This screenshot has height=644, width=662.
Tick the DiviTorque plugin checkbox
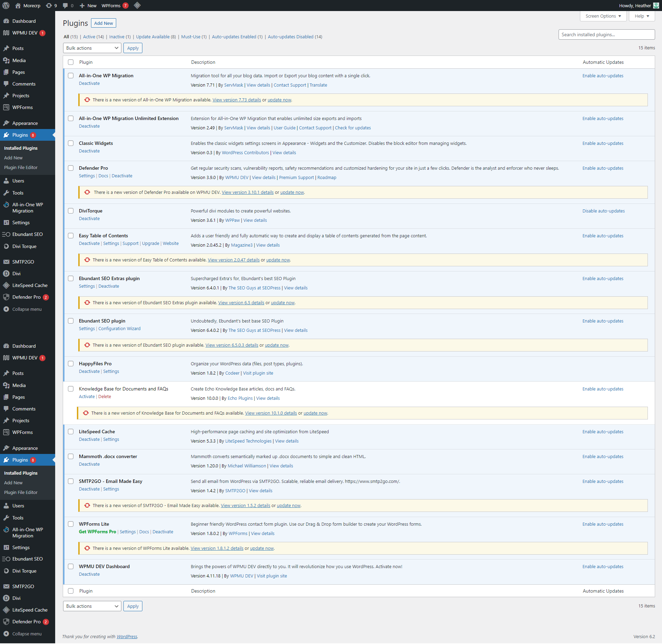tap(71, 211)
